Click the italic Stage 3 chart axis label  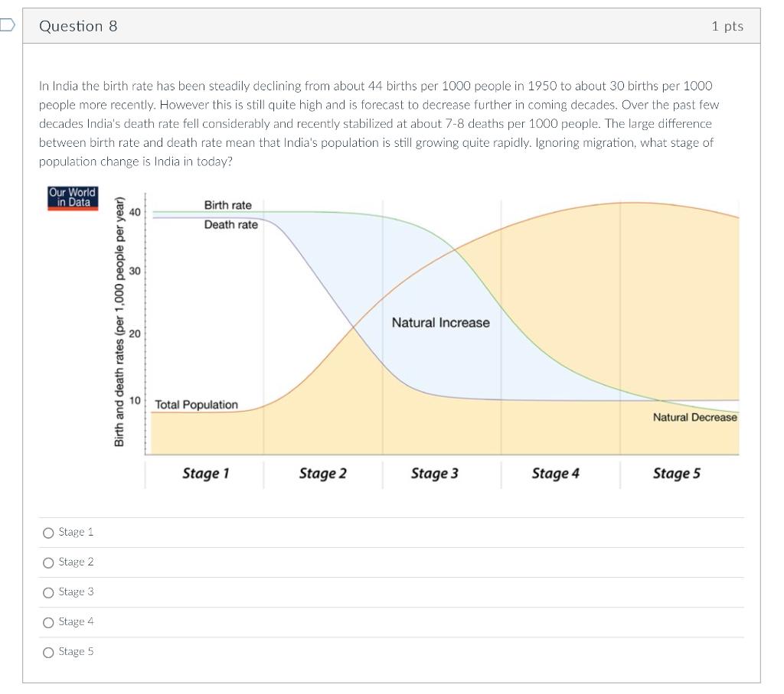[x=434, y=474]
